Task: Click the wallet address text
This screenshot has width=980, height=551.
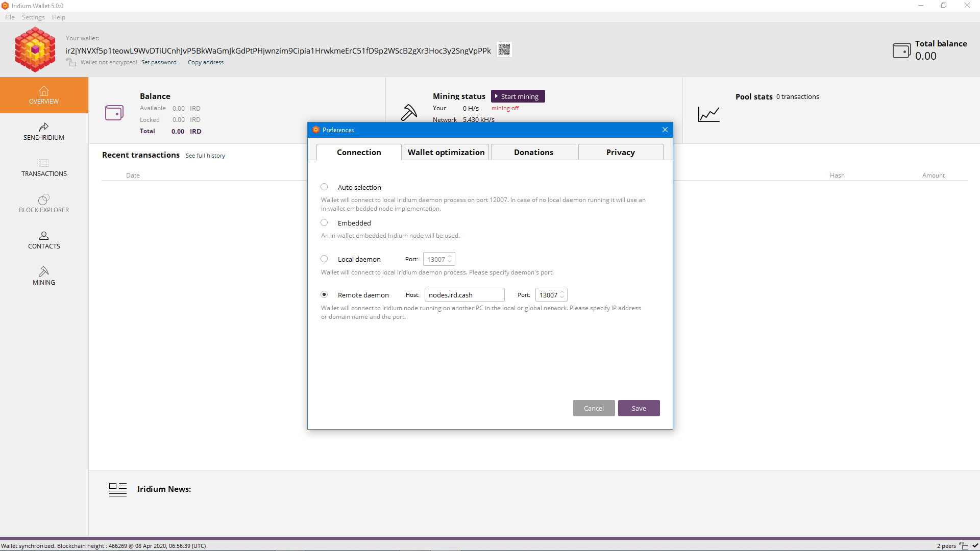Action: pos(278,51)
